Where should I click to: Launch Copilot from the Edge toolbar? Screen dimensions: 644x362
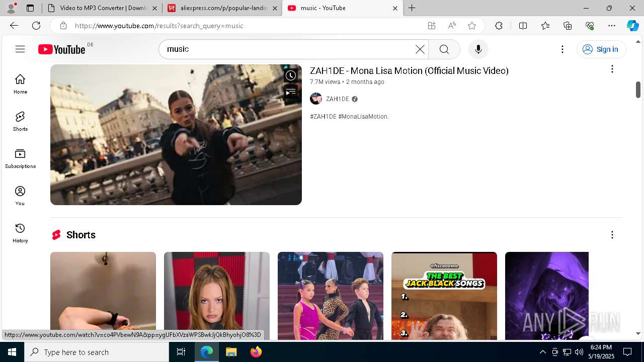(x=632, y=26)
